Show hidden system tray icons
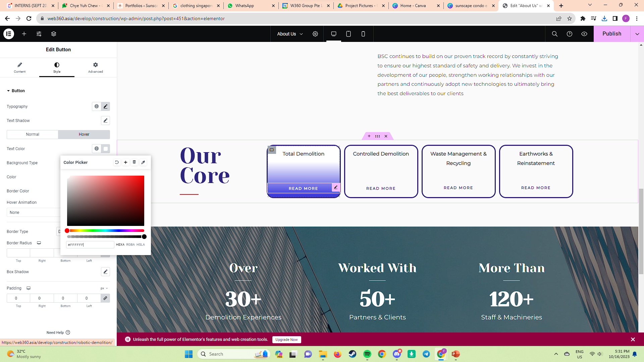Viewport: 644px width, 362px height. (x=556, y=354)
